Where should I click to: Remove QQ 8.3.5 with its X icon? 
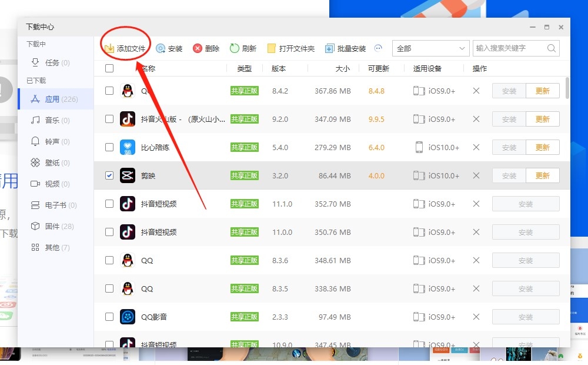(476, 288)
